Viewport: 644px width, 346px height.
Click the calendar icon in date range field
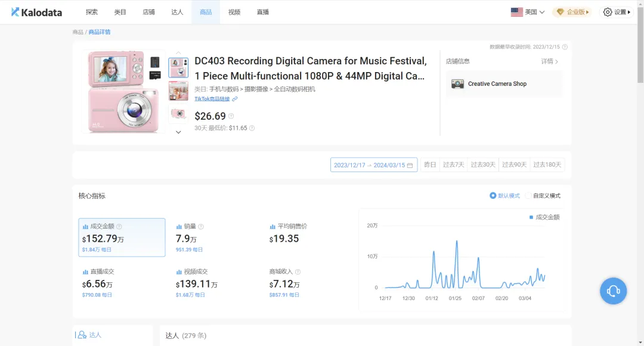(410, 165)
